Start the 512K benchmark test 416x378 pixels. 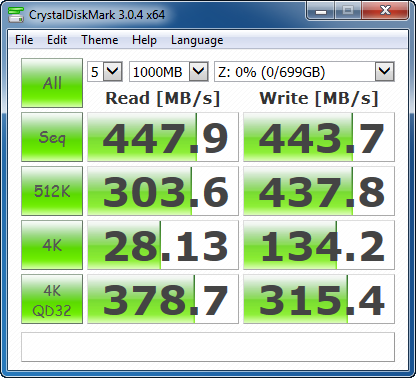[x=52, y=191]
